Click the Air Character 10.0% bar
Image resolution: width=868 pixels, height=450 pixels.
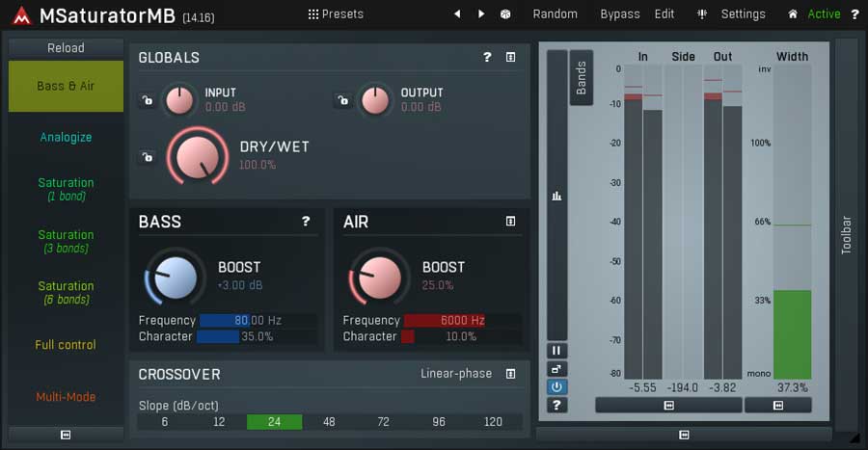461,336
